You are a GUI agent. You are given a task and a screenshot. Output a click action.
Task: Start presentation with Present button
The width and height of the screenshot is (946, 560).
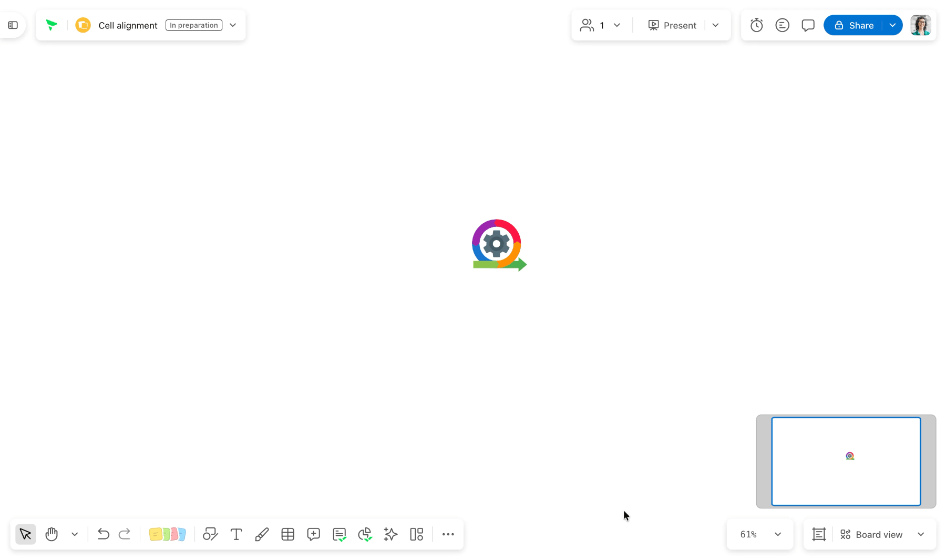(x=672, y=25)
